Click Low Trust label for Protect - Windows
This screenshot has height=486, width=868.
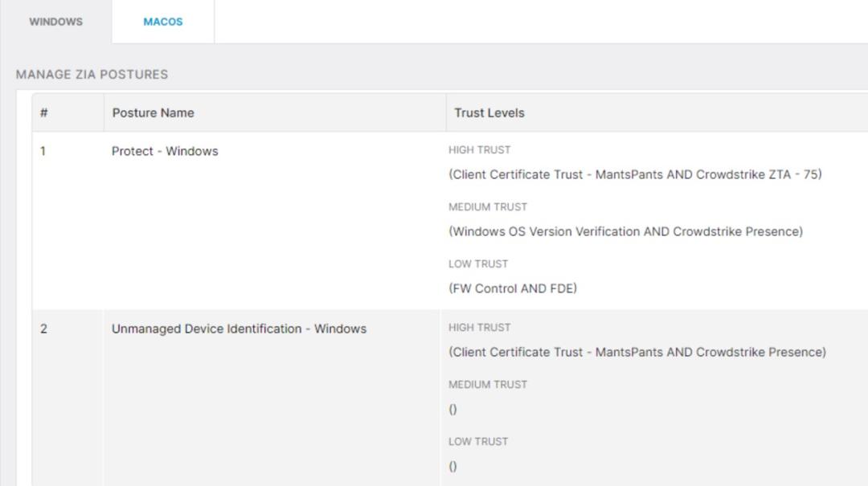[478, 264]
